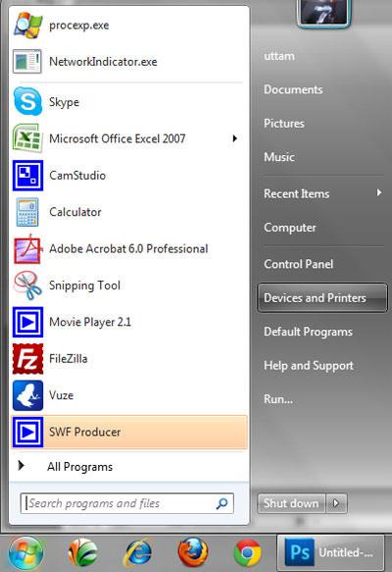
Task: Switch to Photoshop Untitled window
Action: pos(330,553)
